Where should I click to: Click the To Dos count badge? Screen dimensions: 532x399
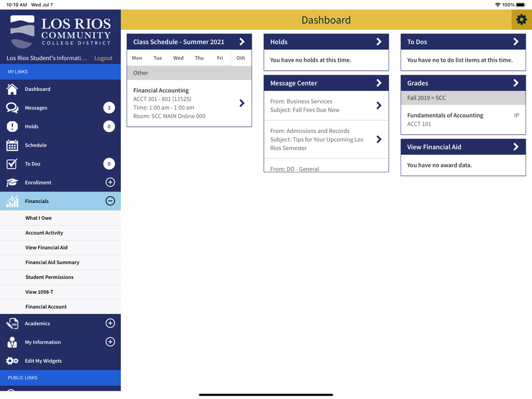(109, 163)
